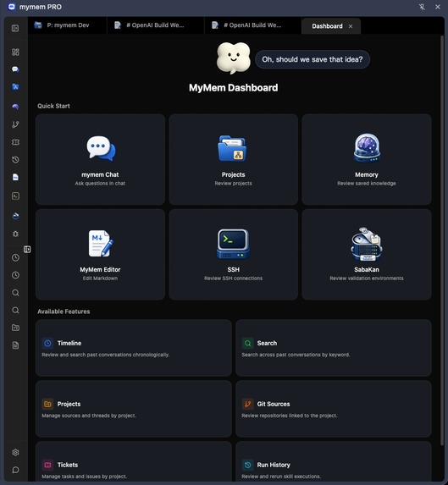The width and height of the screenshot is (448, 485).
Task: Open the blue projects folder icon in sidebar
Action: click(x=15, y=87)
